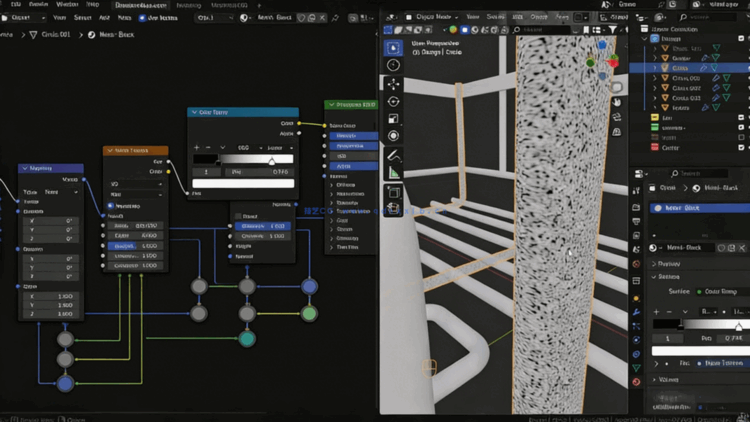The image size is (750, 422).
Task: Open Help menu in top bar
Action: click(92, 4)
